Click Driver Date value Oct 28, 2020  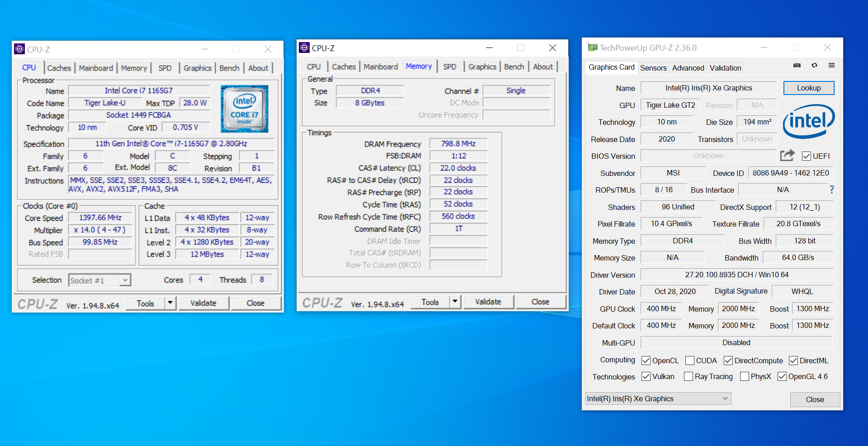(x=675, y=291)
